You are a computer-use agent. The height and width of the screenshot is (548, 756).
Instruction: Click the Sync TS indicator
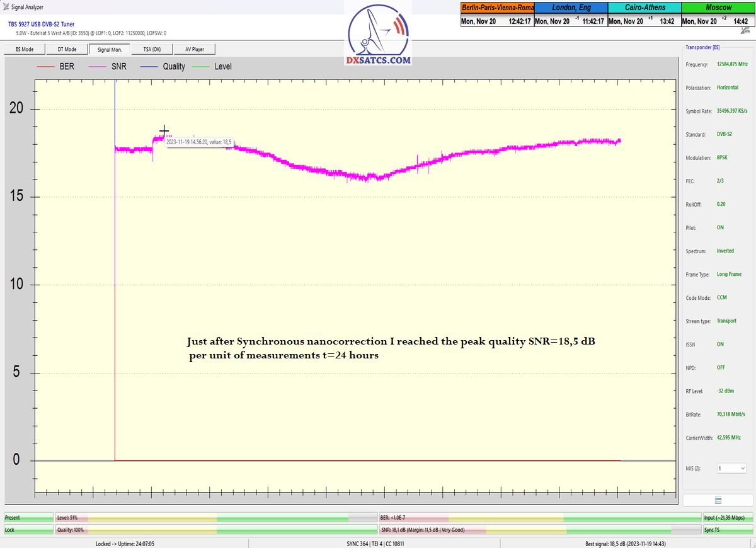tap(728, 530)
